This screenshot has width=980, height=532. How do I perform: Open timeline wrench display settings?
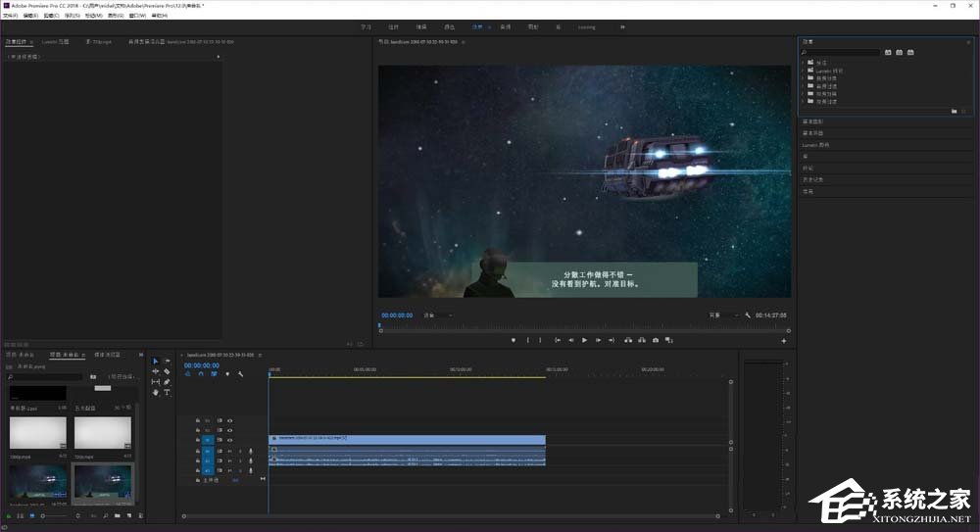pos(240,374)
